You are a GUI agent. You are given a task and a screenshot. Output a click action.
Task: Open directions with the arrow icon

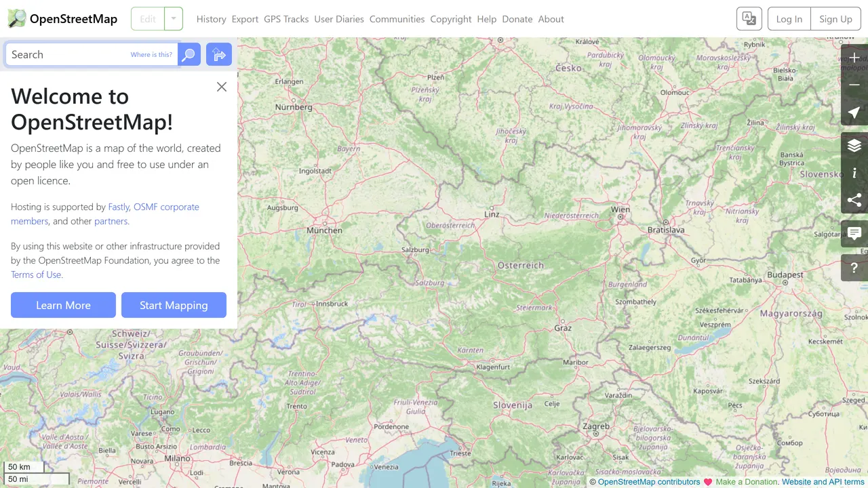pos(219,54)
